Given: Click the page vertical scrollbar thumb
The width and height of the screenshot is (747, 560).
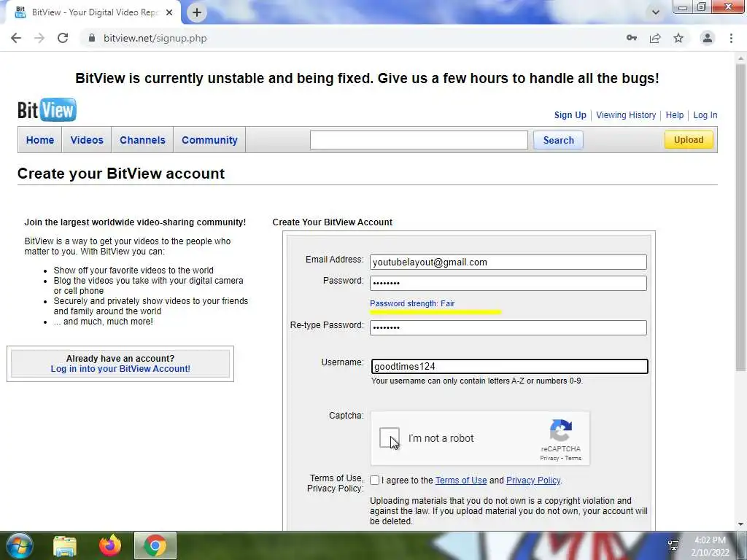Looking at the screenshot, I should 740,217.
